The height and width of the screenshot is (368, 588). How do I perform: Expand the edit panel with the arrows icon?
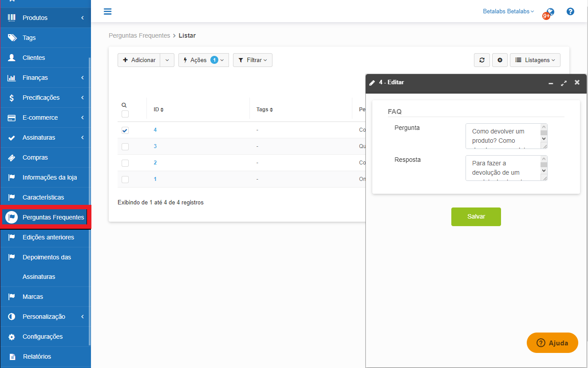click(x=564, y=83)
